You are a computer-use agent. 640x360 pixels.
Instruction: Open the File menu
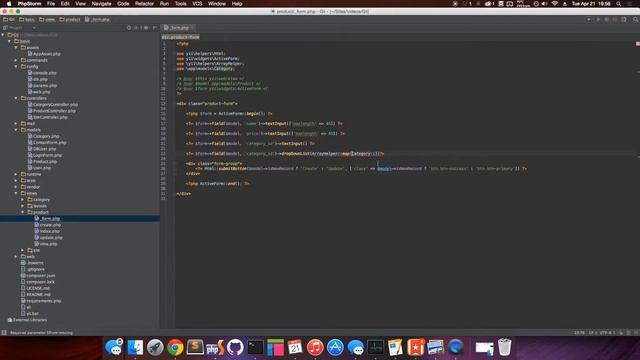point(51,4)
